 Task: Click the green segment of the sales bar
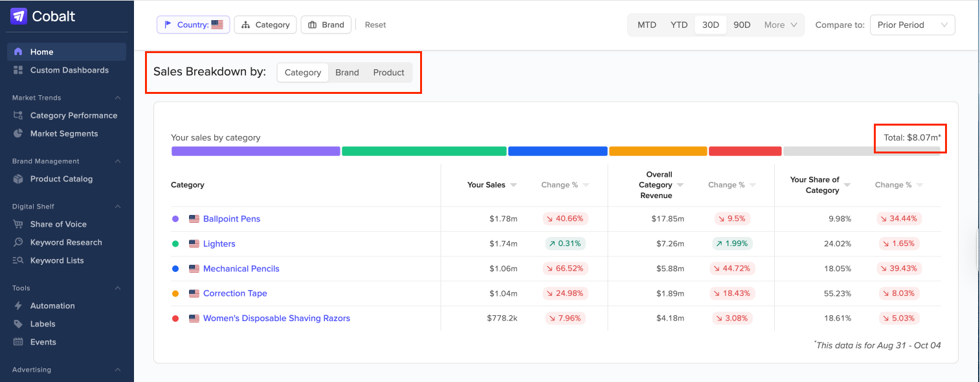tap(424, 151)
